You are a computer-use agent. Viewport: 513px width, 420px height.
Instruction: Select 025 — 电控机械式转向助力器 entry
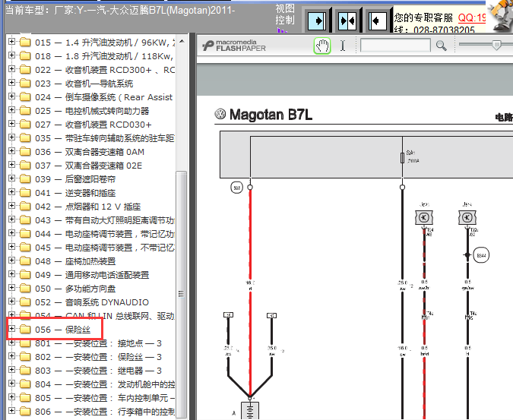tap(92, 111)
